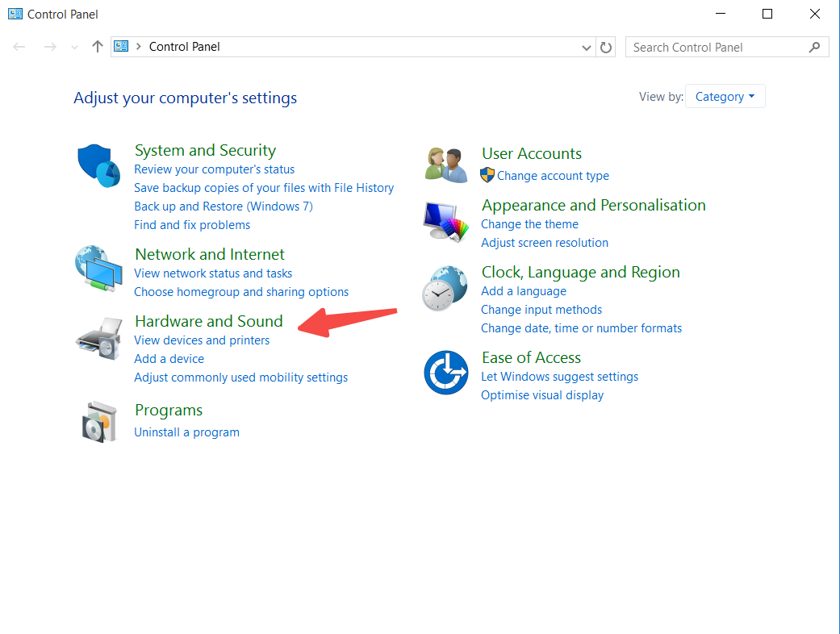Click the Change account type shield icon
This screenshot has width=840, height=634.
click(486, 175)
